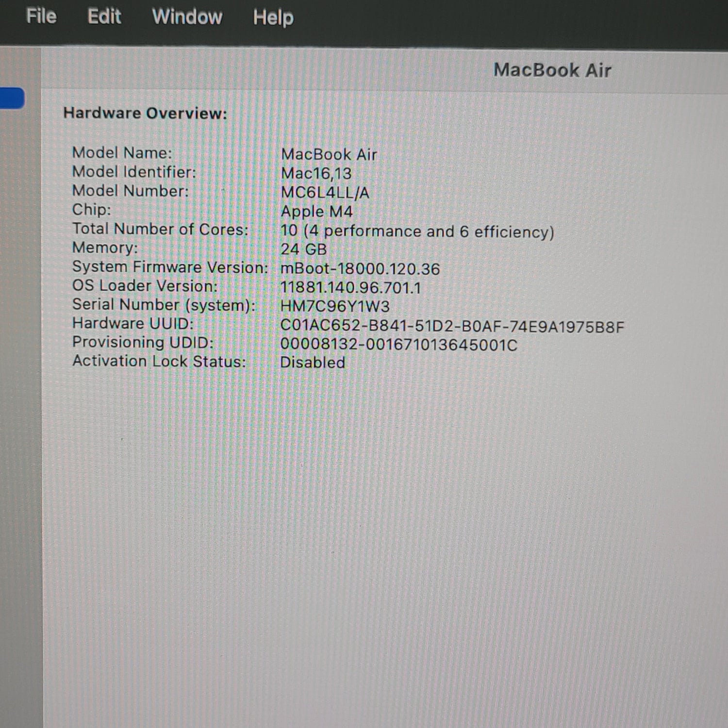The image size is (728, 728).
Task: Select the MC6L4LL/A model number
Action: (325, 193)
